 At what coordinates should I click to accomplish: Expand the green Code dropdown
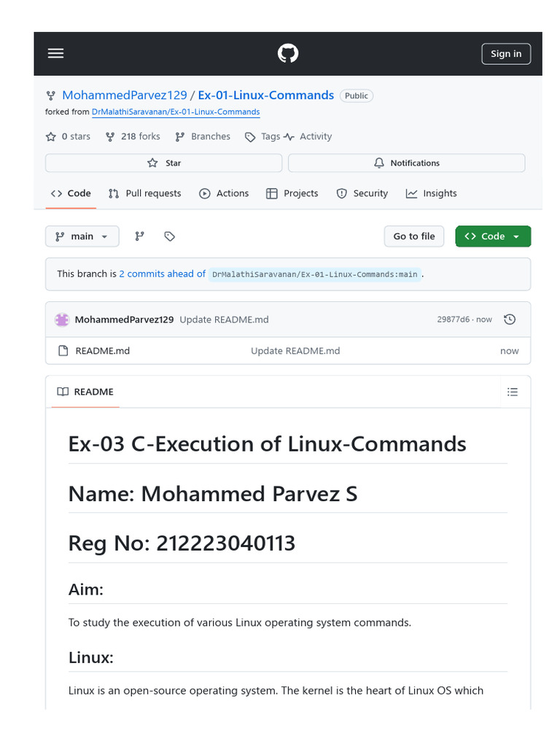click(x=493, y=236)
